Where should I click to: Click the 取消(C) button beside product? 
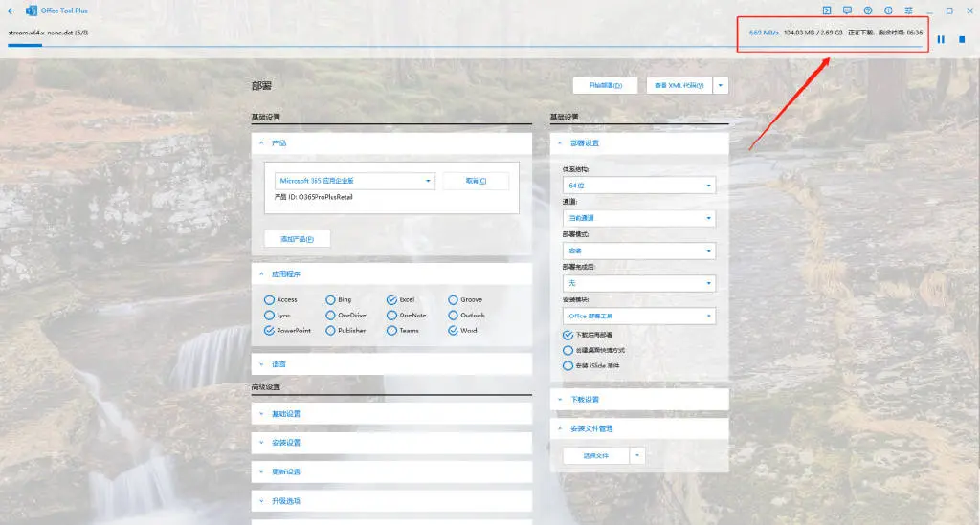point(476,181)
